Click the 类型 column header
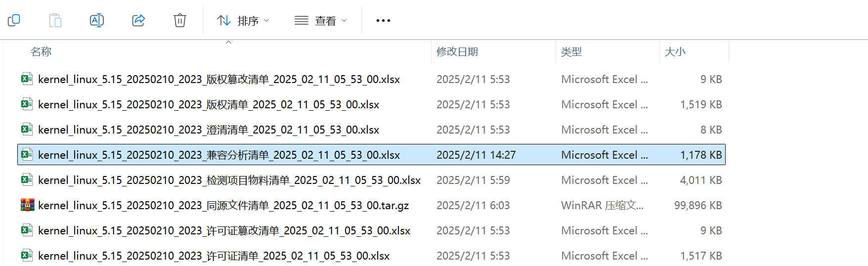This screenshot has width=868, height=266. (571, 51)
